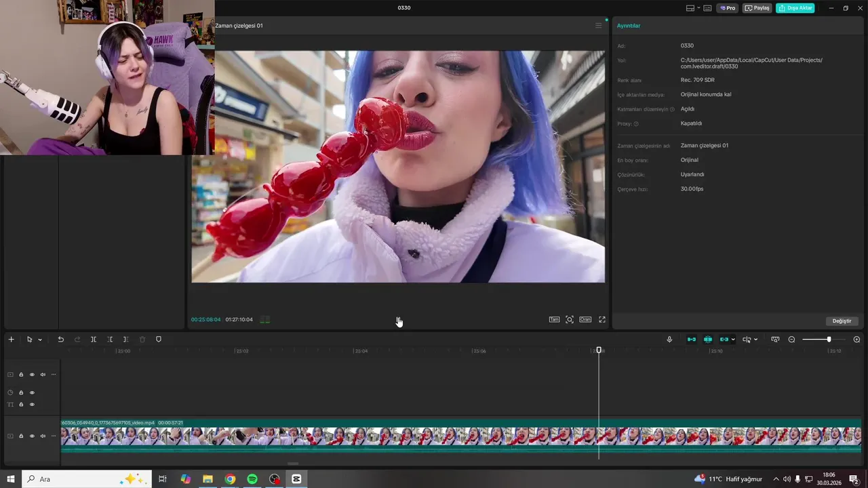Select the 'Tam' full quality preview button

click(x=554, y=320)
